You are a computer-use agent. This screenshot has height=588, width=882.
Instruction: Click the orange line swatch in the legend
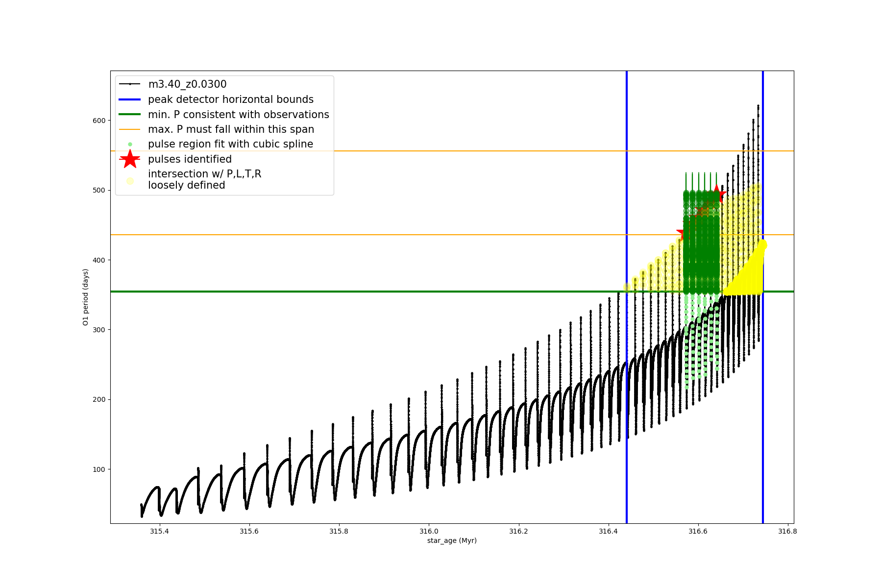pyautogui.click(x=130, y=129)
